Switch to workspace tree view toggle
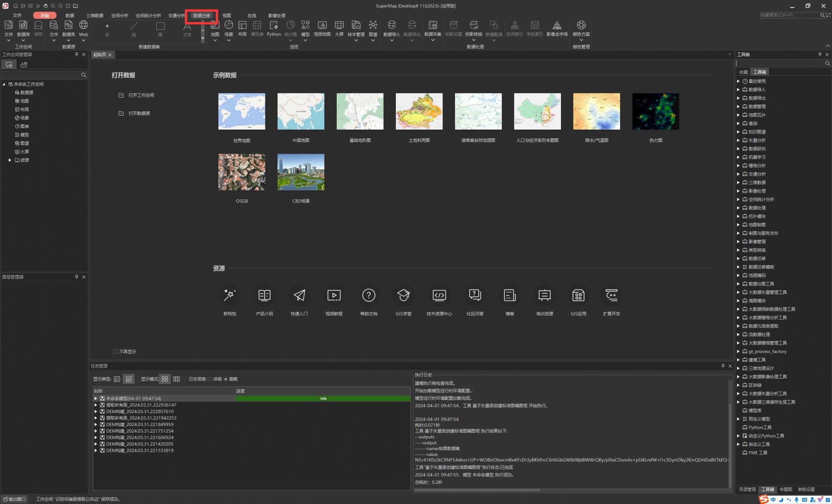This screenshot has width=832, height=504. point(9,64)
